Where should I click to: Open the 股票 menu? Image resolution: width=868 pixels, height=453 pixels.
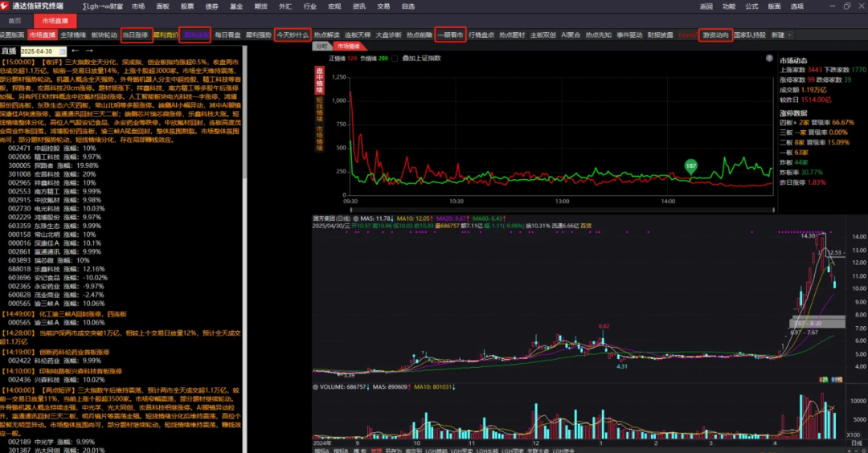tap(187, 6)
